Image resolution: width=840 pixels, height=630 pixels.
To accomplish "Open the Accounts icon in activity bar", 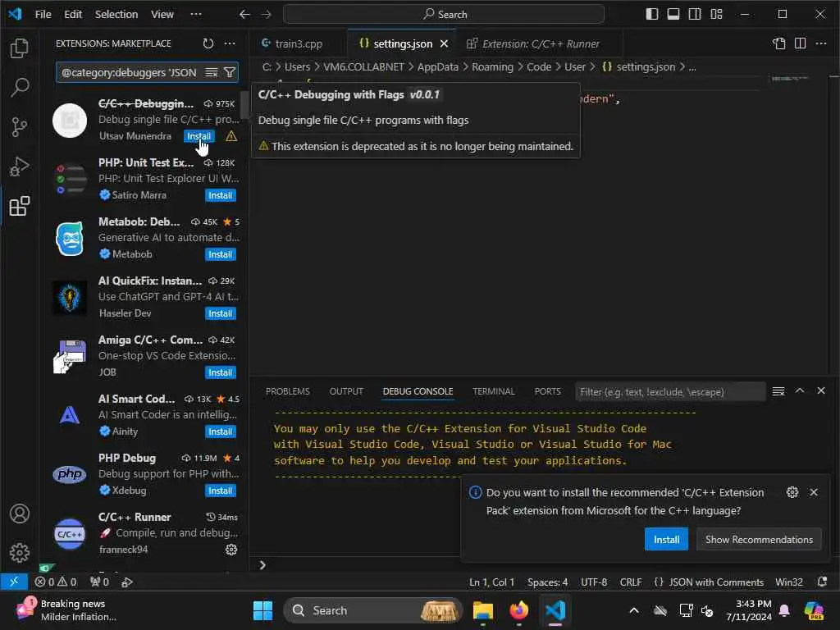I will [20, 514].
